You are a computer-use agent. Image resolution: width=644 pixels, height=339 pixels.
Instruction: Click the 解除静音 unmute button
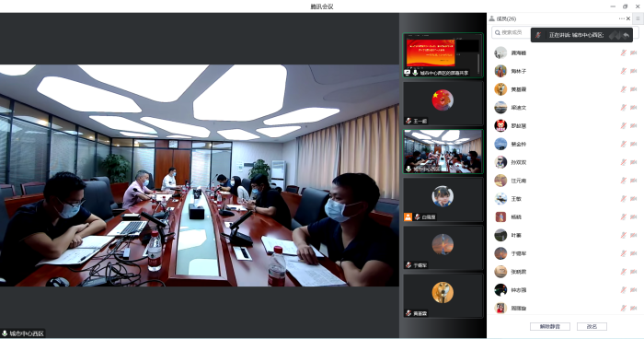click(550, 327)
